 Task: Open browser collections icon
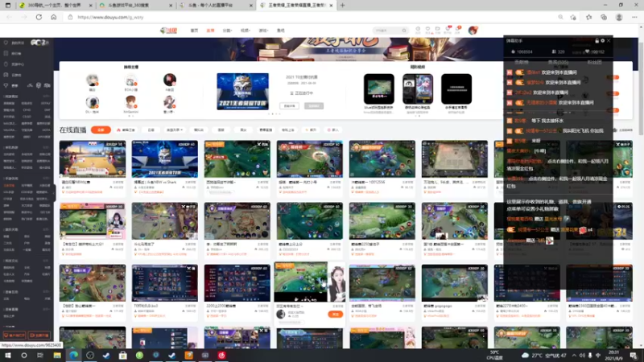[x=604, y=17]
